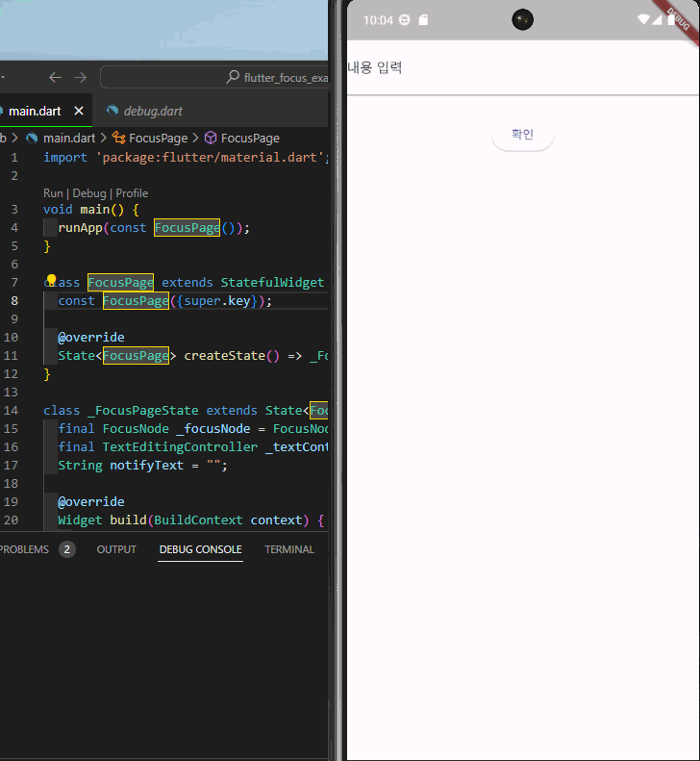The image size is (700, 761).
Task: Switch to the main.dart tab
Action: click(x=35, y=112)
